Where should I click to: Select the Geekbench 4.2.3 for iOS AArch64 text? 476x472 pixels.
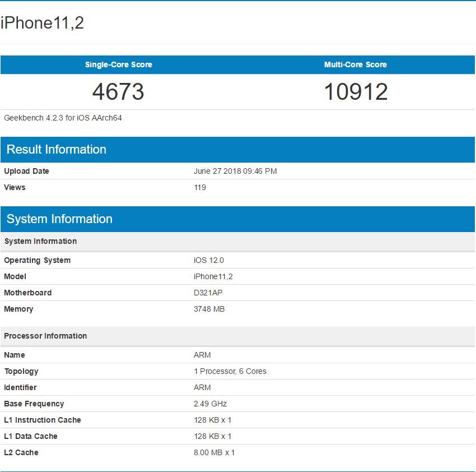click(x=63, y=118)
